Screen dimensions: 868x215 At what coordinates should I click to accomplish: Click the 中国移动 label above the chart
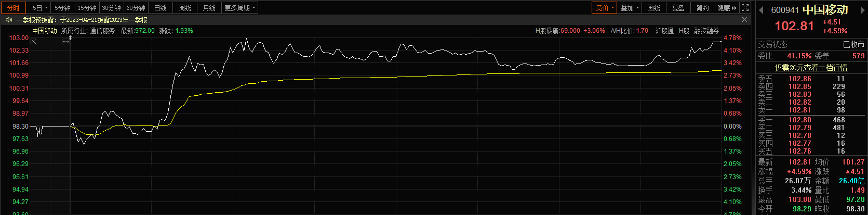pos(45,31)
